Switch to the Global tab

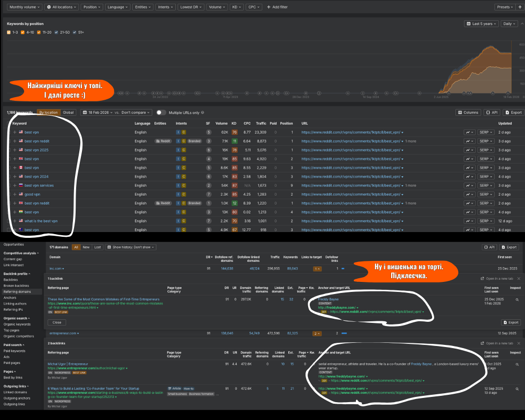[68, 112]
